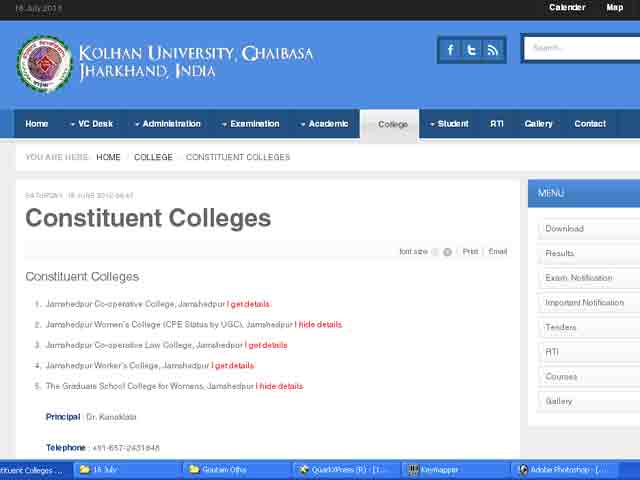This screenshot has height=480, width=640.
Task: Open the Facebook social icon
Action: click(x=451, y=50)
